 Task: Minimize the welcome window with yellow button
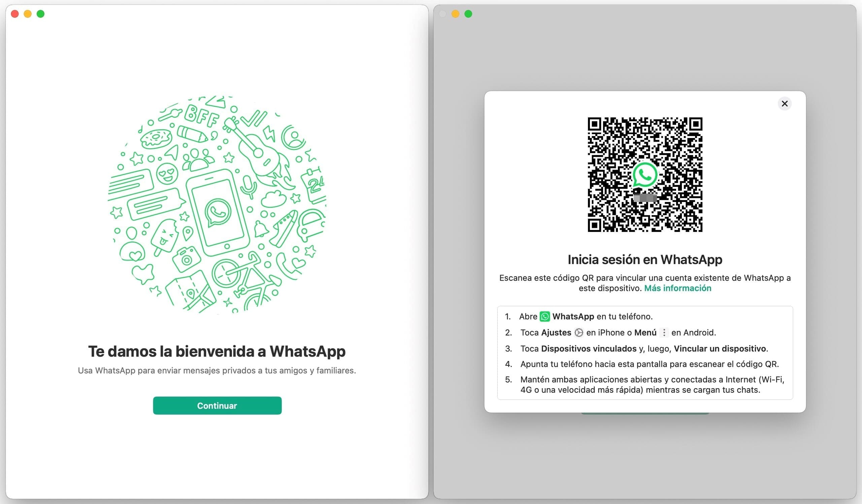tap(28, 14)
